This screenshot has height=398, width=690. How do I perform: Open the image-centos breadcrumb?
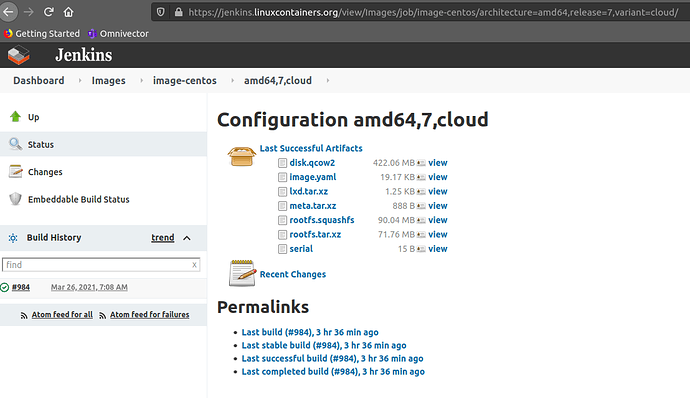(185, 81)
